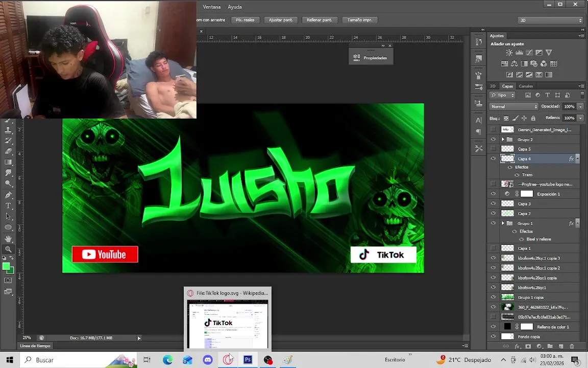
Task: Click the Rellenar pant. button
Action: 320,20
